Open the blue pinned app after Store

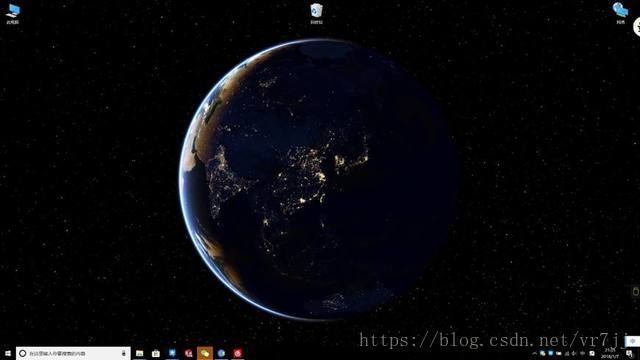click(172, 353)
